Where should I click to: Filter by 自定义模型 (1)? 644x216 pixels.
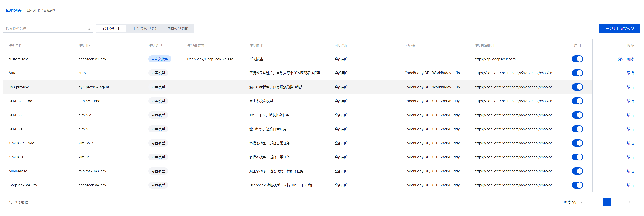pos(145,28)
